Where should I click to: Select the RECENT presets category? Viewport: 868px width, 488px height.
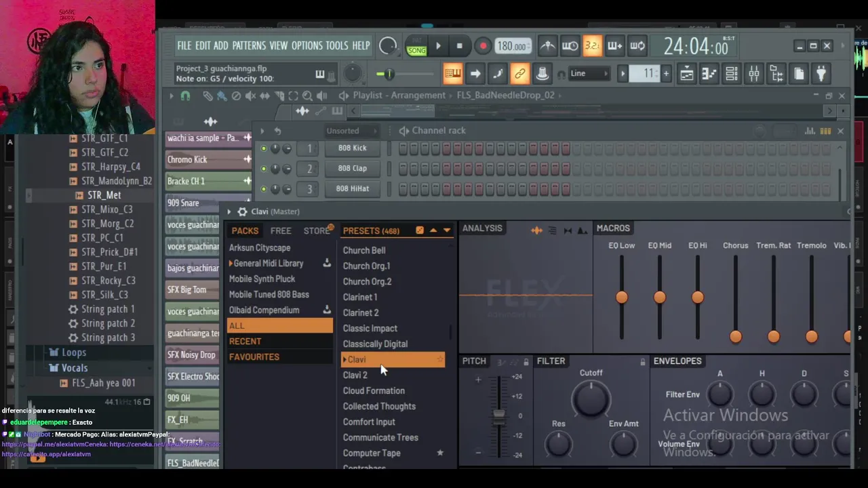point(280,342)
